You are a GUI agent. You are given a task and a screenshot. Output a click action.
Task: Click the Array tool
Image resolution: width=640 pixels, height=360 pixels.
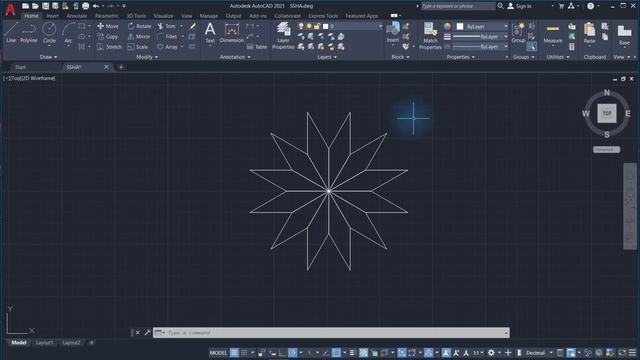[x=167, y=47]
